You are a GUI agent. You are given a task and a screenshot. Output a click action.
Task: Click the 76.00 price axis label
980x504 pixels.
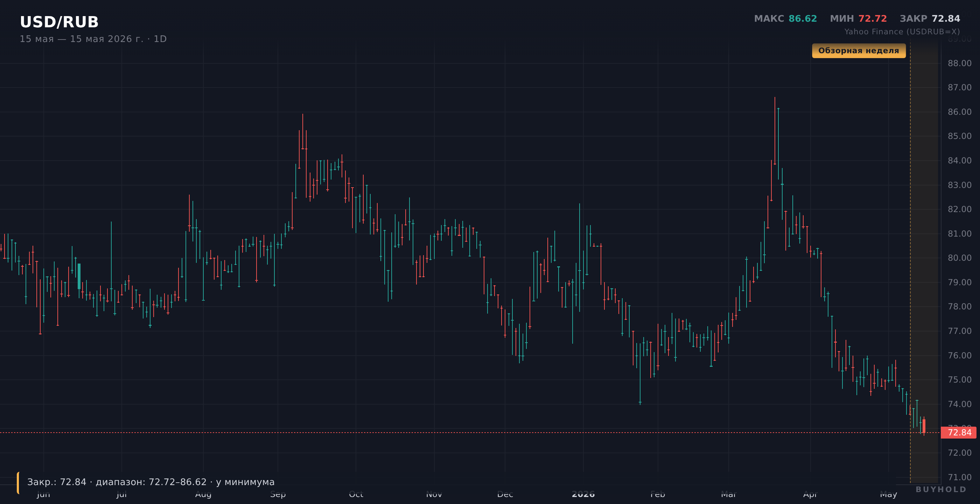tap(959, 355)
